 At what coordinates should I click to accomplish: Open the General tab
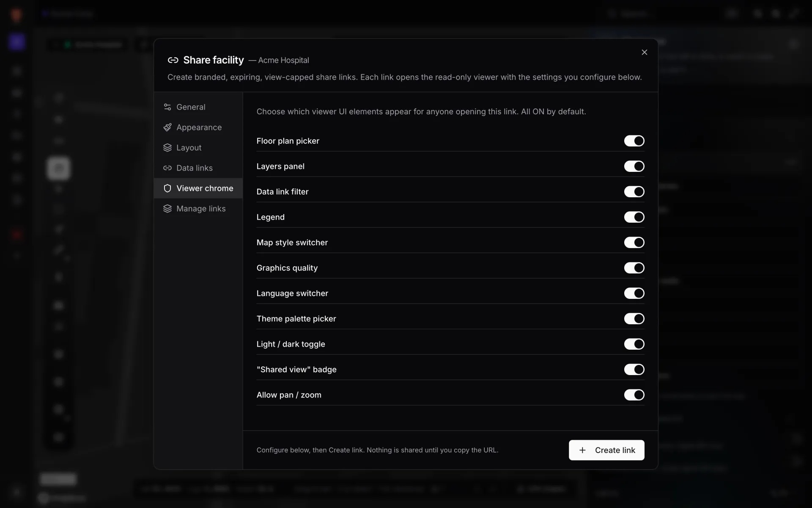[x=198, y=107]
